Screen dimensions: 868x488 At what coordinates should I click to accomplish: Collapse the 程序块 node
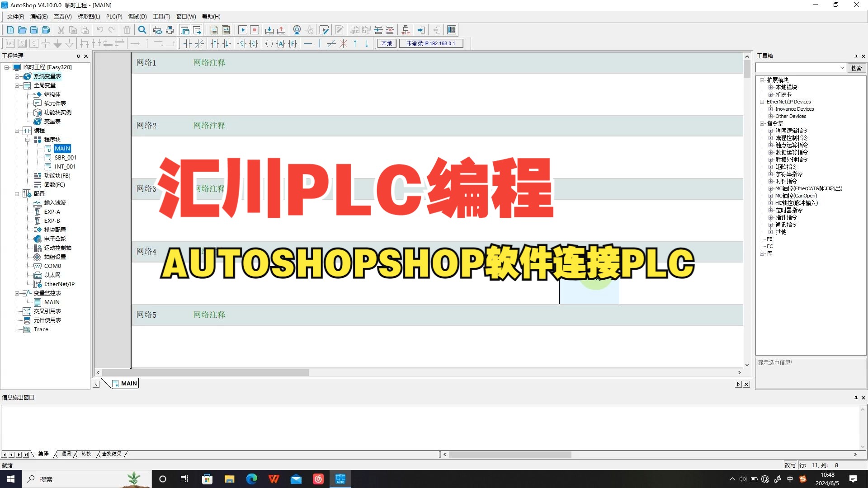coord(27,140)
